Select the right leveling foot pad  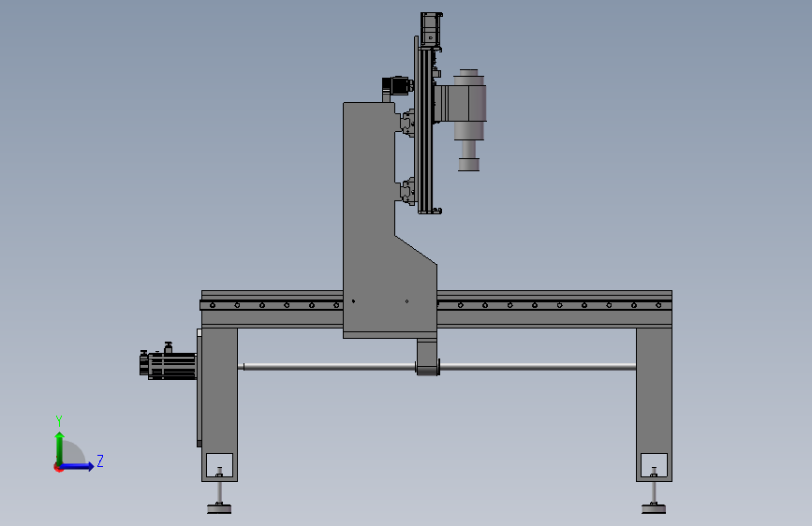[x=654, y=509]
